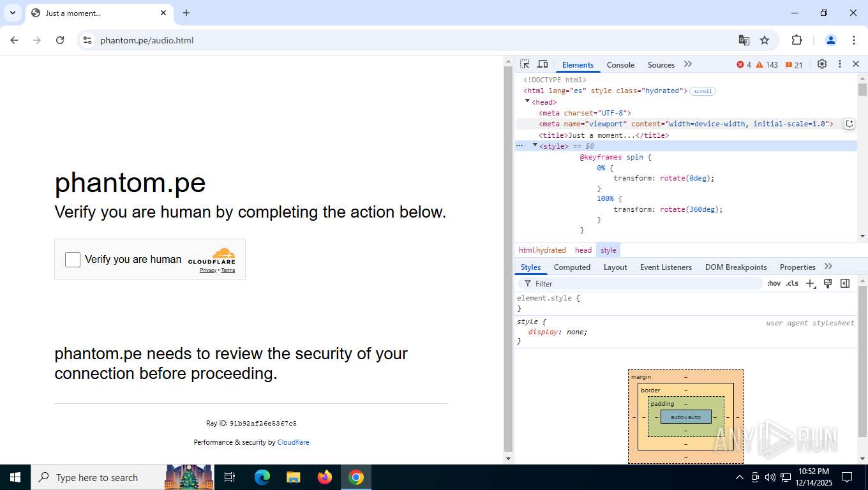Toggle .cls element classes panel
This screenshot has height=490, width=868.
tap(792, 283)
